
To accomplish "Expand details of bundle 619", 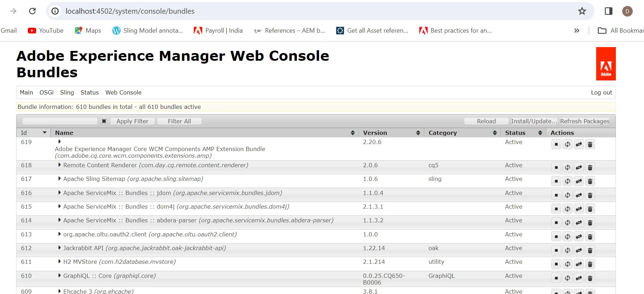I will 59,142.
